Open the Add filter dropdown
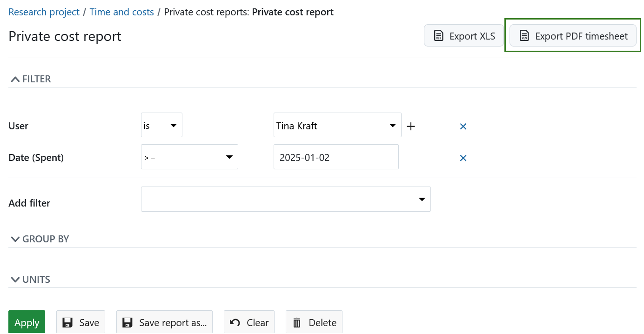 point(286,199)
